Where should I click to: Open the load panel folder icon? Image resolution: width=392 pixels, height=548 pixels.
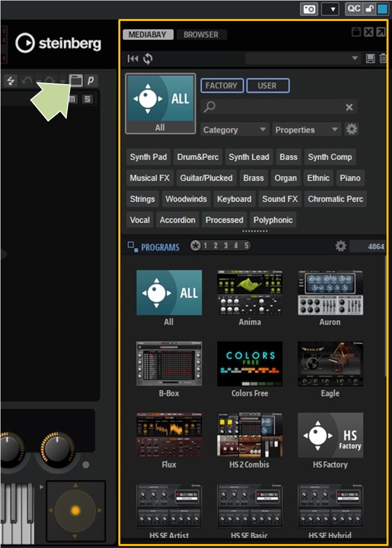click(75, 80)
